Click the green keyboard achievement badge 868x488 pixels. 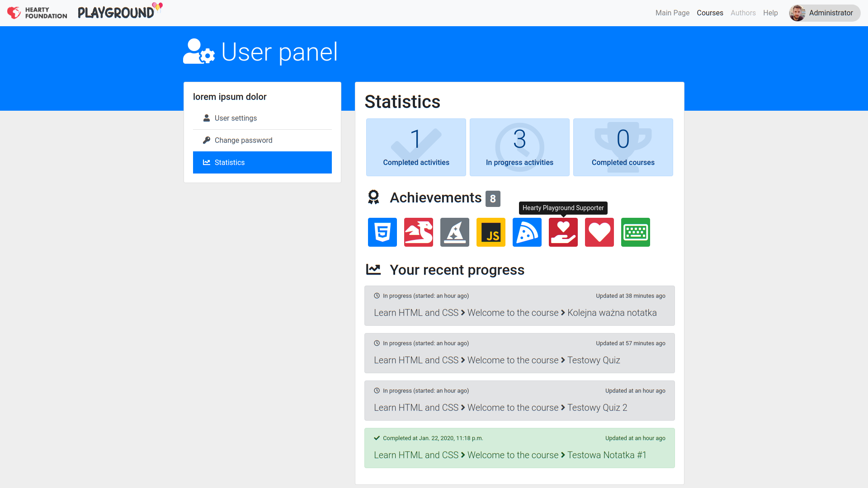[635, 232]
